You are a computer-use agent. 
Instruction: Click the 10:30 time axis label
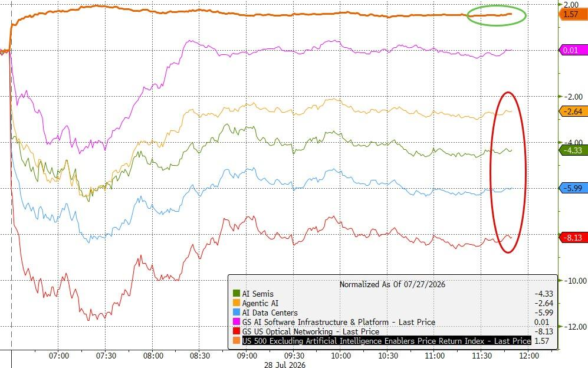[x=388, y=355]
